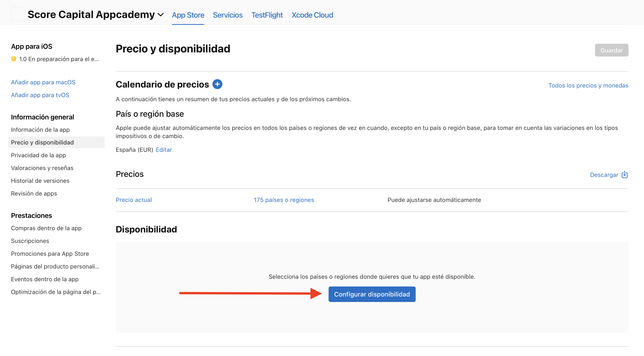644x356 pixels.
Task: Click the App para iOS heading
Action: [31, 46]
